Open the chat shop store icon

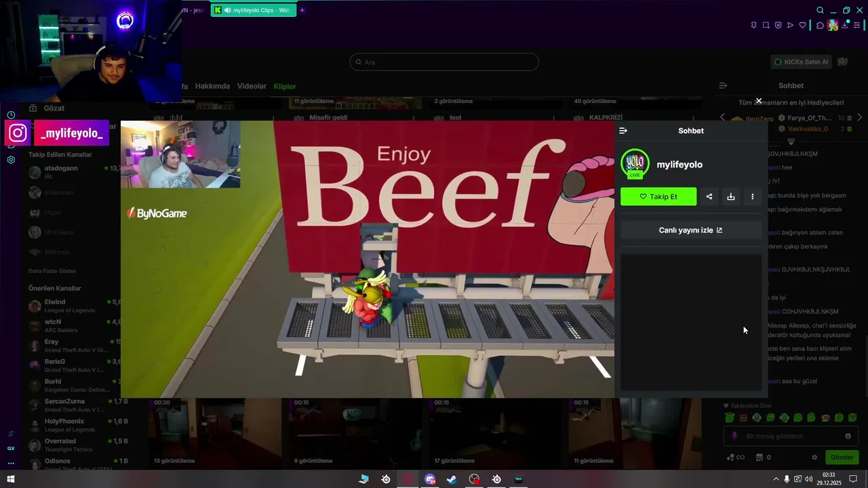pyautogui.click(x=759, y=457)
